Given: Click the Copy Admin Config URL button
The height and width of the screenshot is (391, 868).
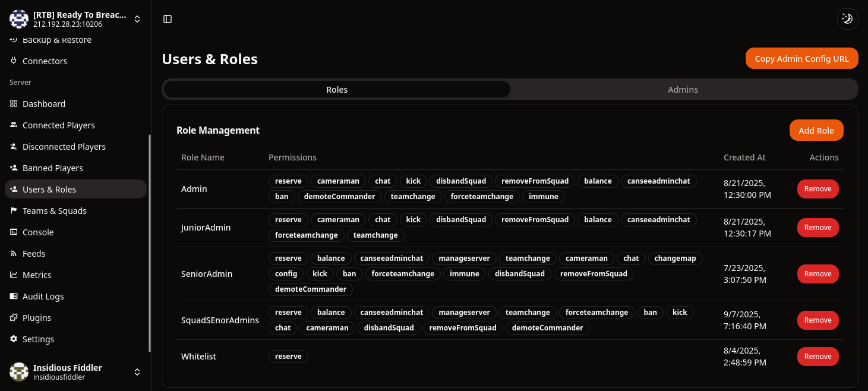Looking at the screenshot, I should pos(801,59).
